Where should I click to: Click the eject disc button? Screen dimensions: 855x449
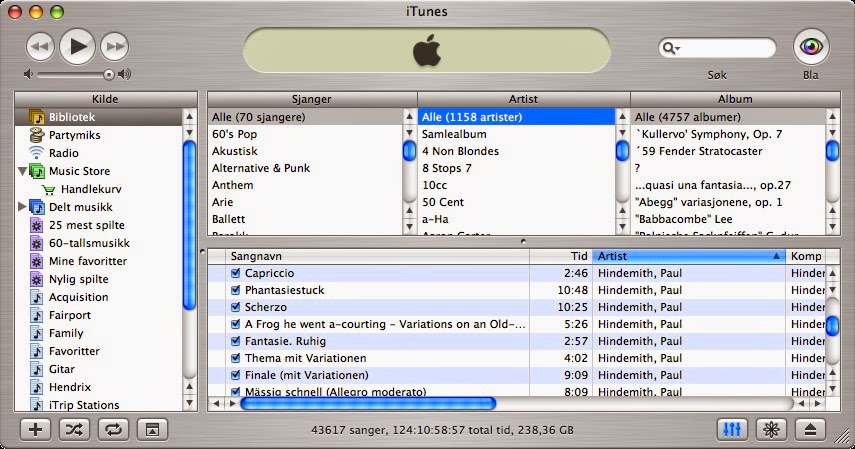[810, 430]
